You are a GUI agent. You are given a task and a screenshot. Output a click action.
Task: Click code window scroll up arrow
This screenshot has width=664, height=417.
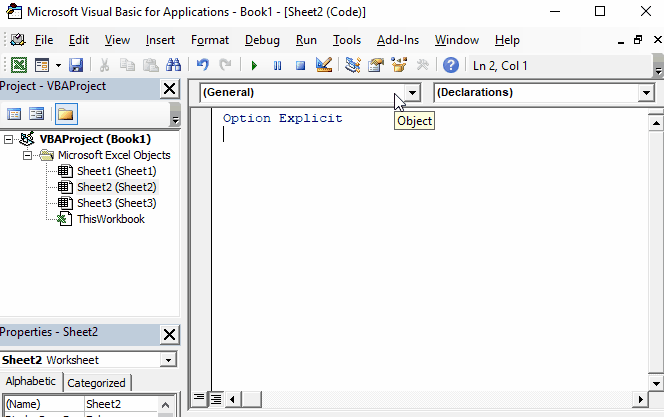[656, 123]
